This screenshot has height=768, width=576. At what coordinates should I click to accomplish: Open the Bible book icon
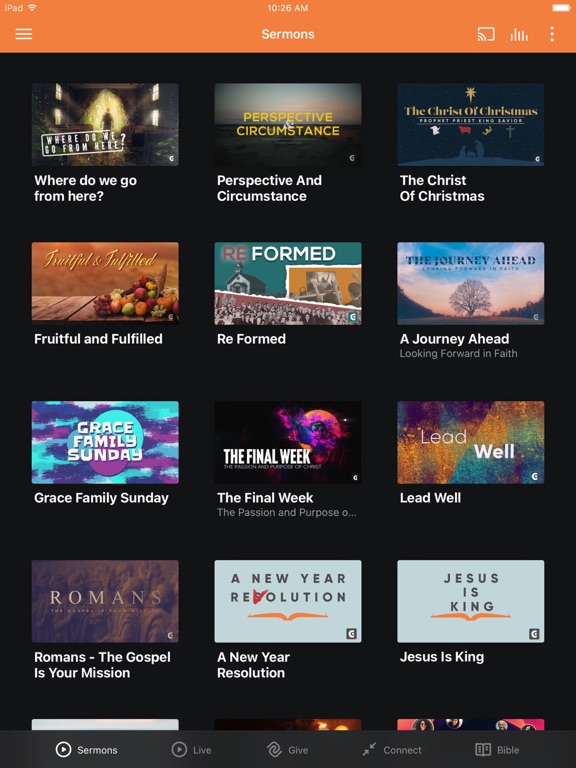tap(483, 749)
